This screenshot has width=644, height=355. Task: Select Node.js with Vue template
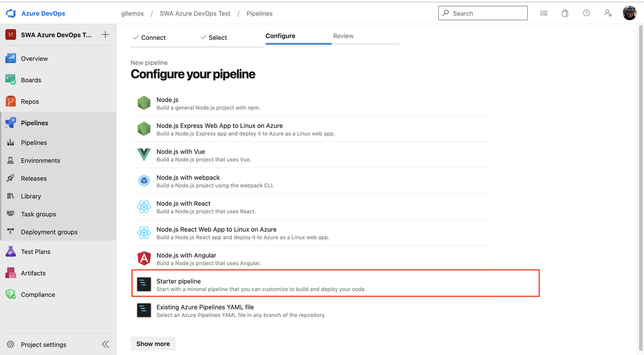click(x=309, y=155)
